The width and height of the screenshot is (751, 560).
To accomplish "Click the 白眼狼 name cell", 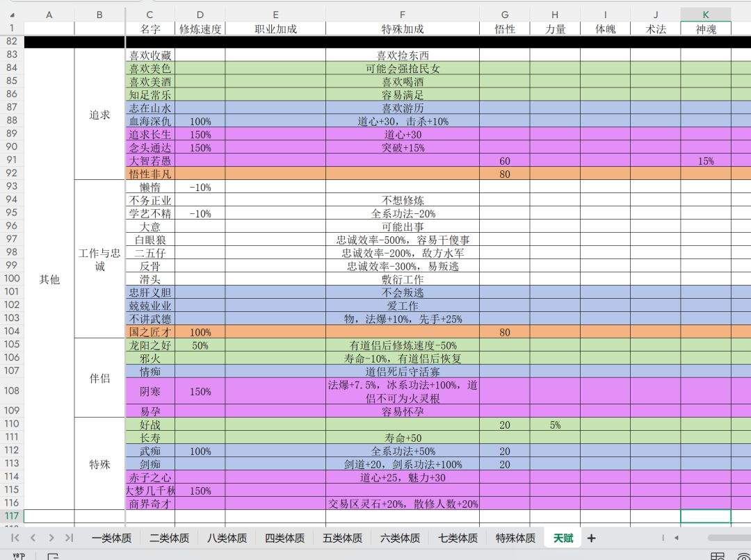I will (x=150, y=239).
